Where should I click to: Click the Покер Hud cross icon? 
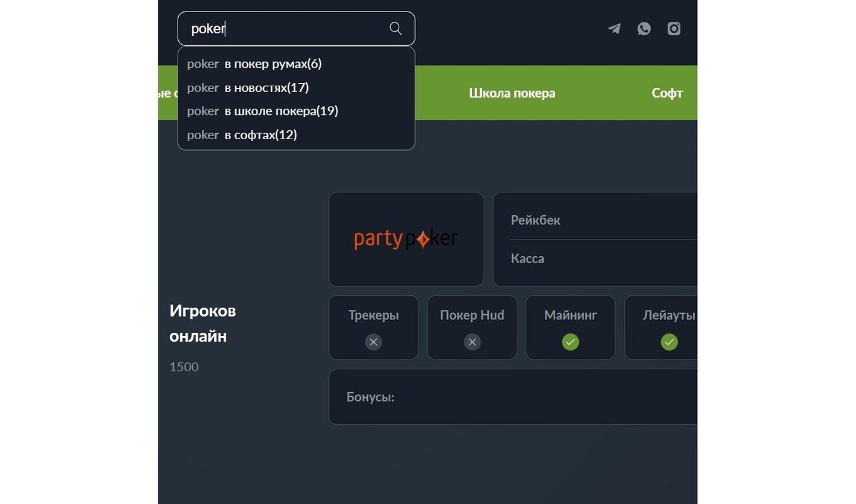coord(472,342)
